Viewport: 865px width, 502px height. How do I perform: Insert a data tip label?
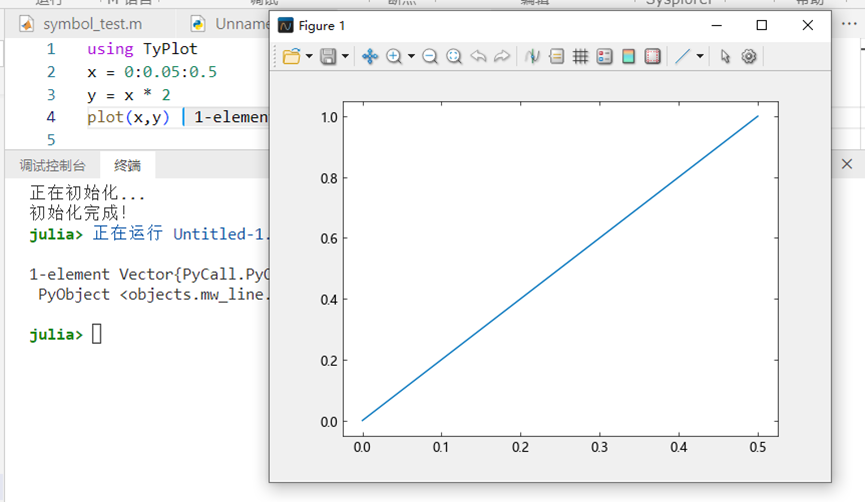(x=557, y=56)
